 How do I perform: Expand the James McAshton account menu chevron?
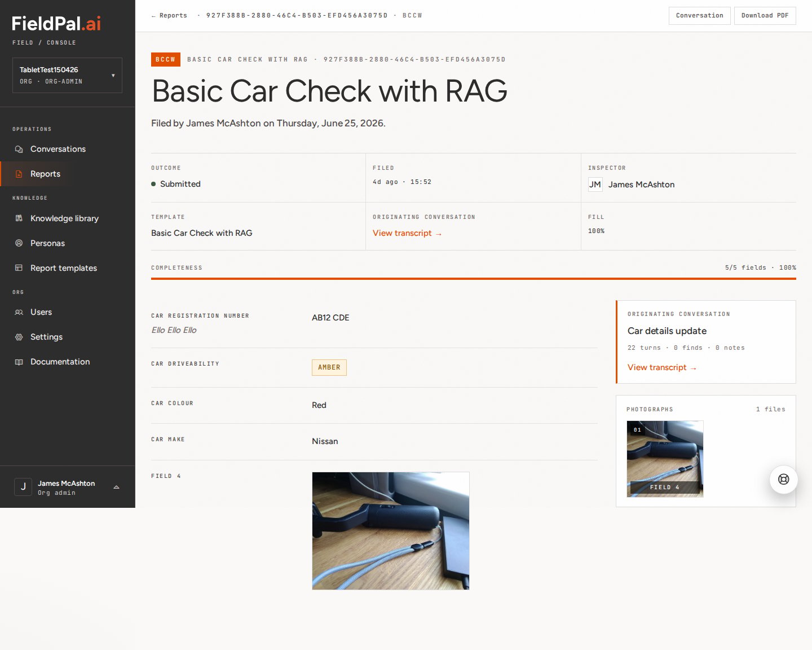tap(116, 487)
